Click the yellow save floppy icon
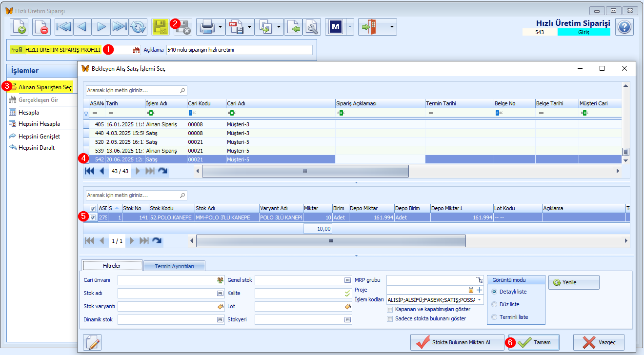This screenshot has width=644, height=355. click(161, 27)
